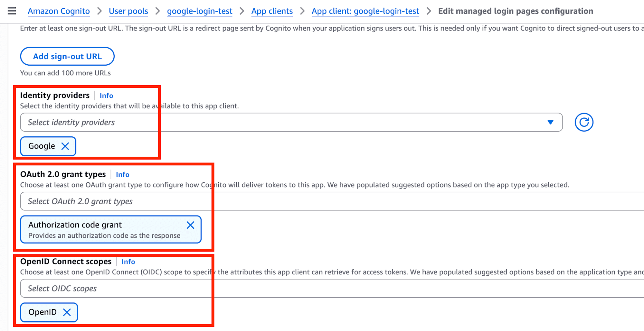Image resolution: width=644 pixels, height=331 pixels.
Task: Refresh the identity providers list
Action: pos(583,122)
